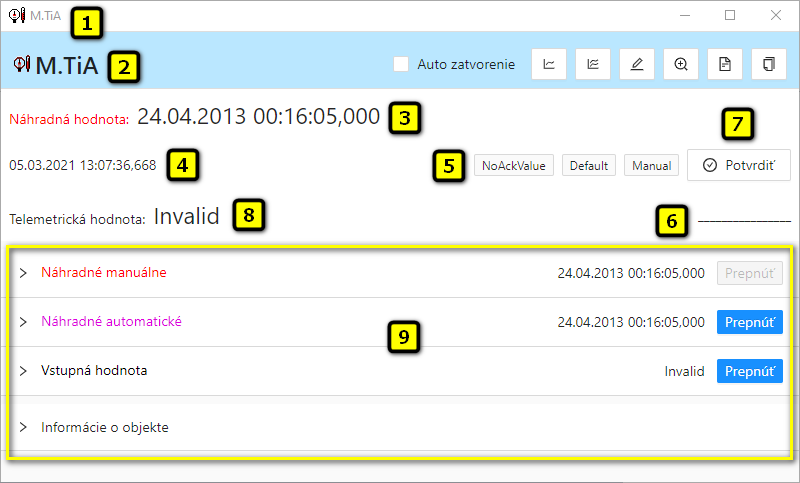Click the document page icon
Screen dimensions: 800x483
(725, 64)
